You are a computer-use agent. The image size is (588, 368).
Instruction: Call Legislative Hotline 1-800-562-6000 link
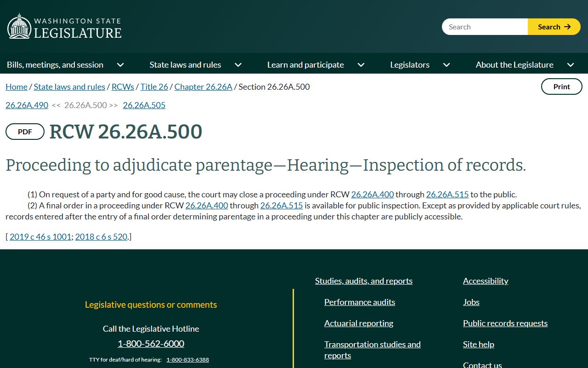(x=151, y=344)
